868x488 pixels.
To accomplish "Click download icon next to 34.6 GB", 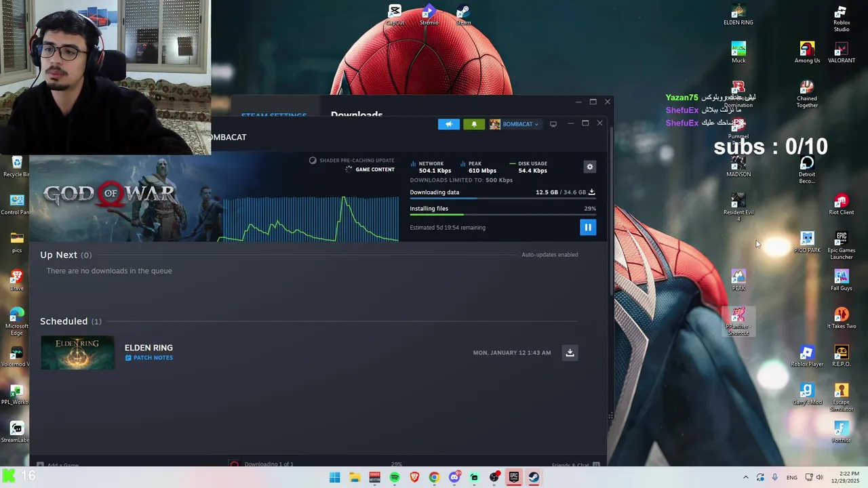I will coord(591,192).
